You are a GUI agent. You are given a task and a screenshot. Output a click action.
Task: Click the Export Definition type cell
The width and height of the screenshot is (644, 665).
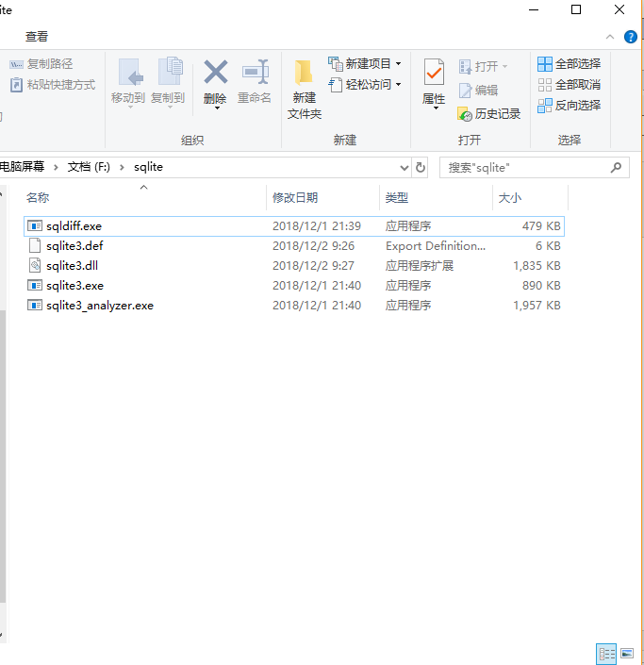(x=436, y=246)
